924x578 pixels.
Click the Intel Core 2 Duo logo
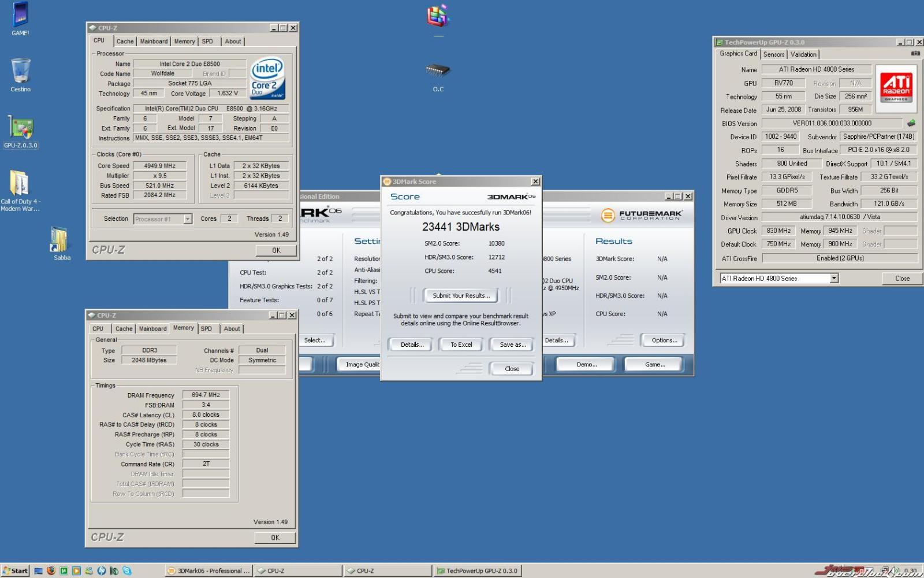pyautogui.click(x=267, y=78)
